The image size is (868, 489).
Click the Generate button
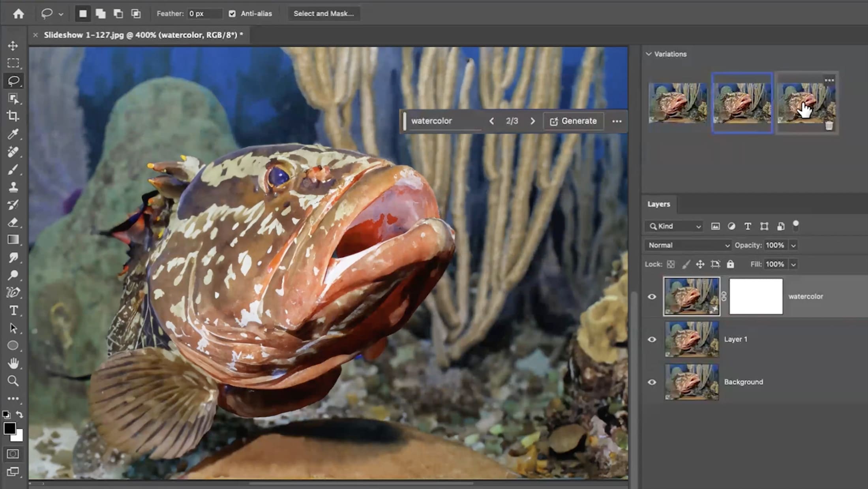[x=574, y=121]
